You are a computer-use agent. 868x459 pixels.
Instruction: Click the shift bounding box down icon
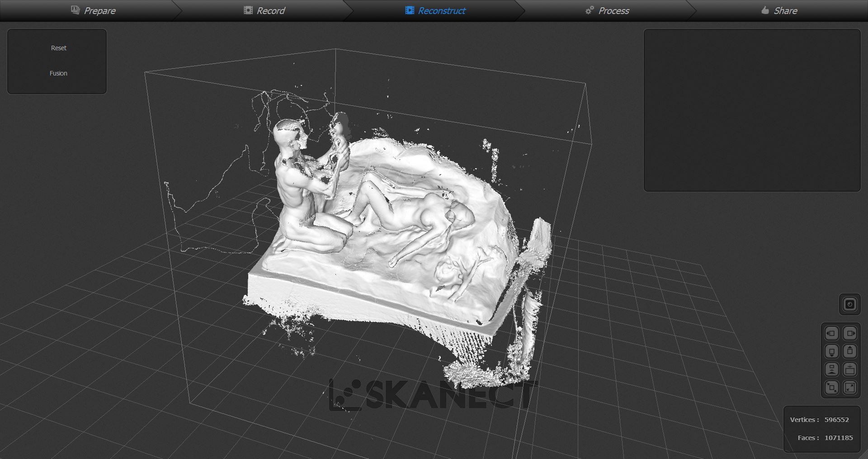[831, 351]
